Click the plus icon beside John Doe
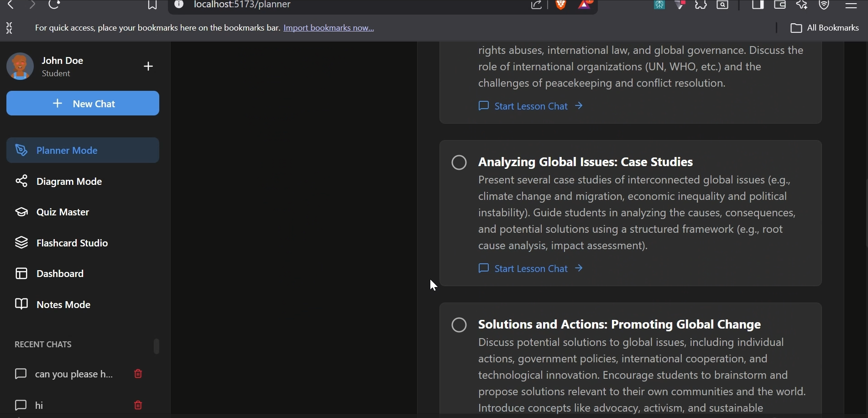The image size is (868, 418). click(148, 67)
